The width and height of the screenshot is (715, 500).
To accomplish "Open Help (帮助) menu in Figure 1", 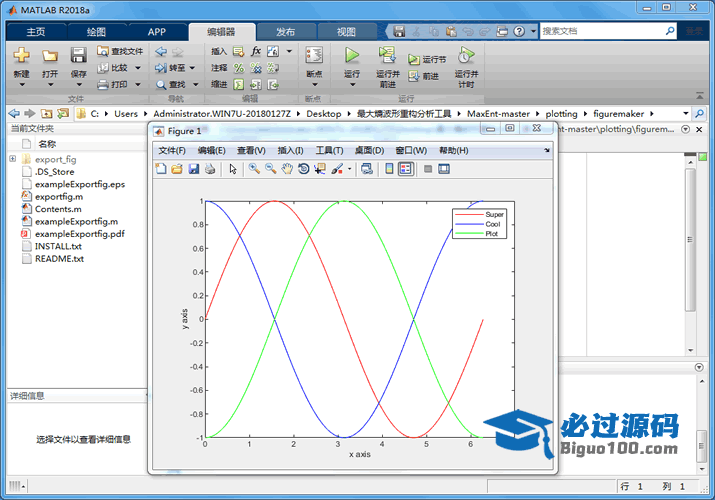I will (454, 150).
